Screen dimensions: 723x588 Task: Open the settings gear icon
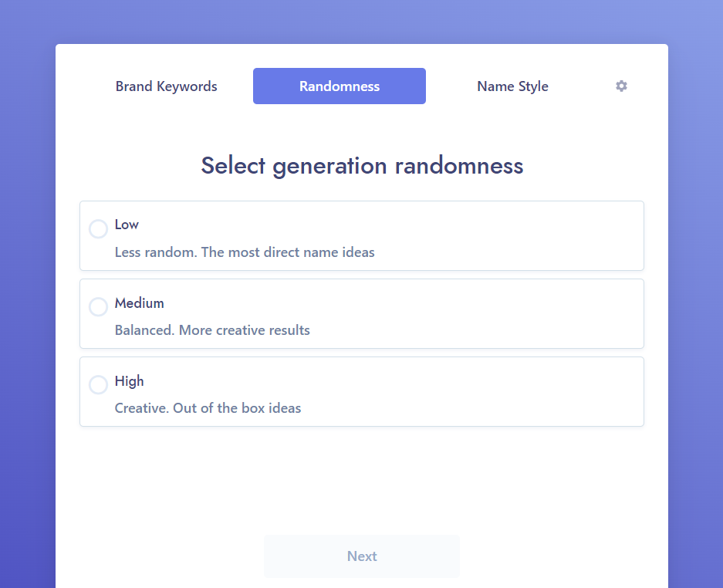click(621, 86)
